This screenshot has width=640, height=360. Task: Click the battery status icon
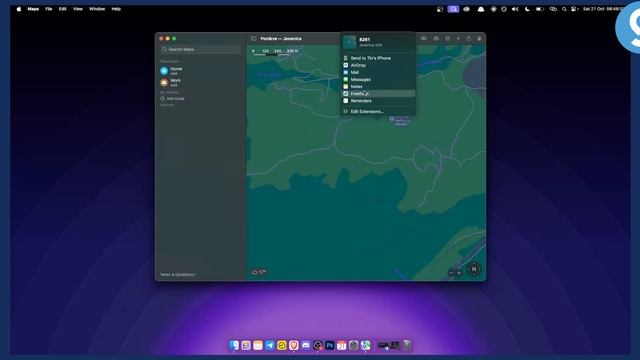[540, 9]
